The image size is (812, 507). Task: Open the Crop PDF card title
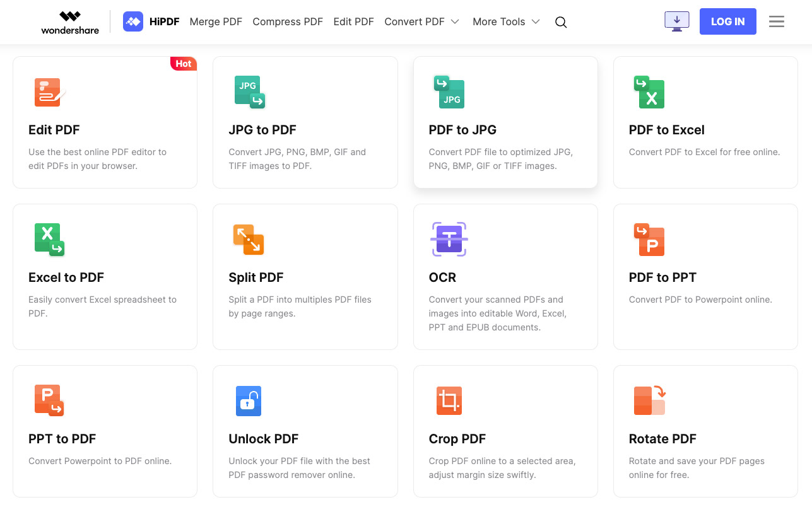(457, 439)
